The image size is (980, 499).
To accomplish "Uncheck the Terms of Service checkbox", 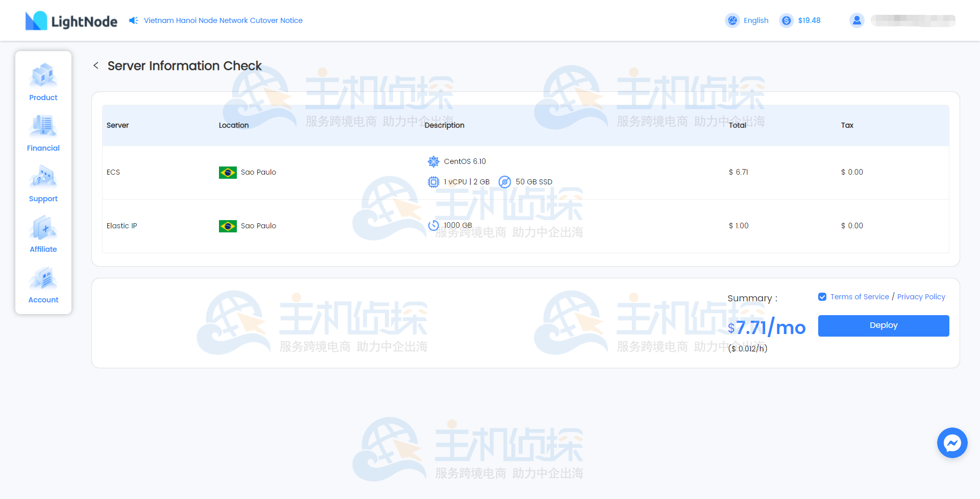I will coord(822,296).
